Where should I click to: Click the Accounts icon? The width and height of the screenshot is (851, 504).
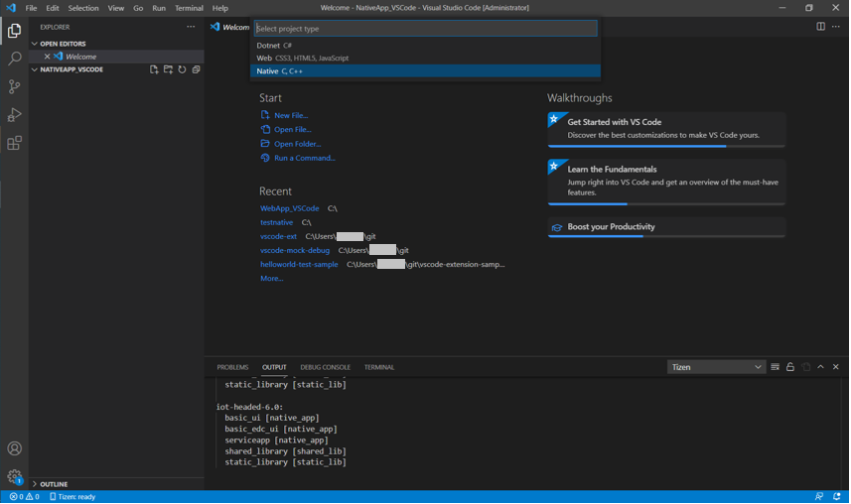[14, 449]
